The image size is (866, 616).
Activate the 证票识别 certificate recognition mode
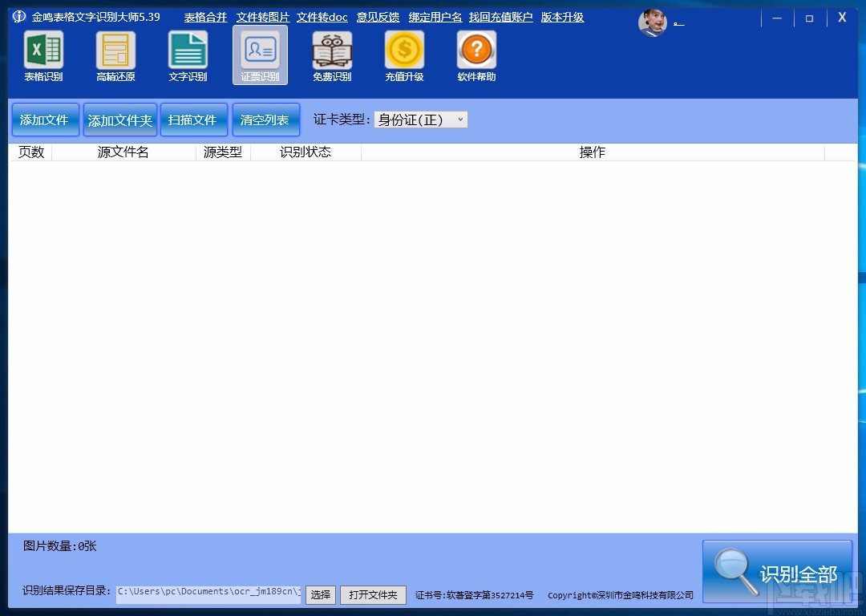click(260, 55)
